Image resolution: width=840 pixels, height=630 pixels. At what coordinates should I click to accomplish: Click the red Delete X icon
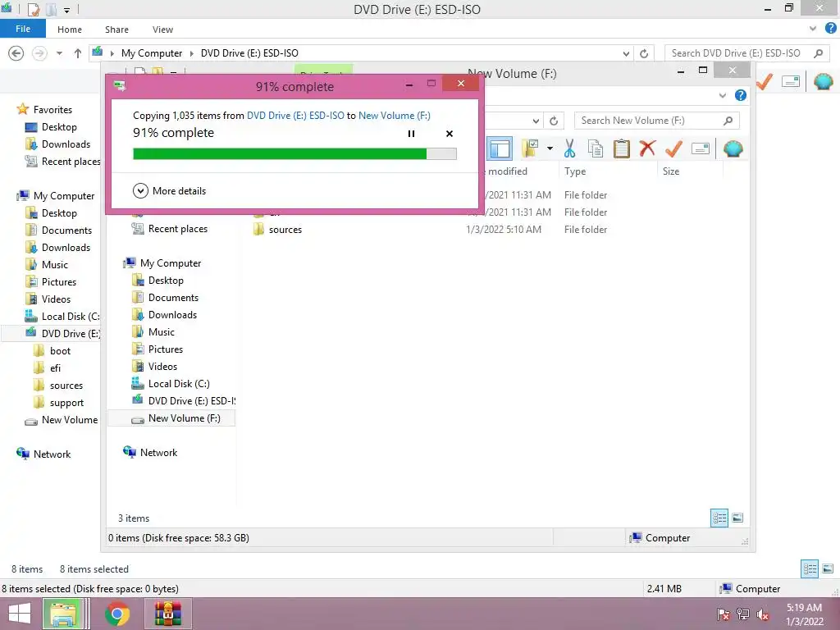[647, 148]
